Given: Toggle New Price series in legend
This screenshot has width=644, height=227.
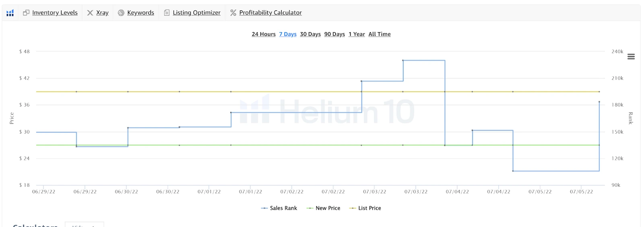Looking at the screenshot, I should (x=324, y=208).
